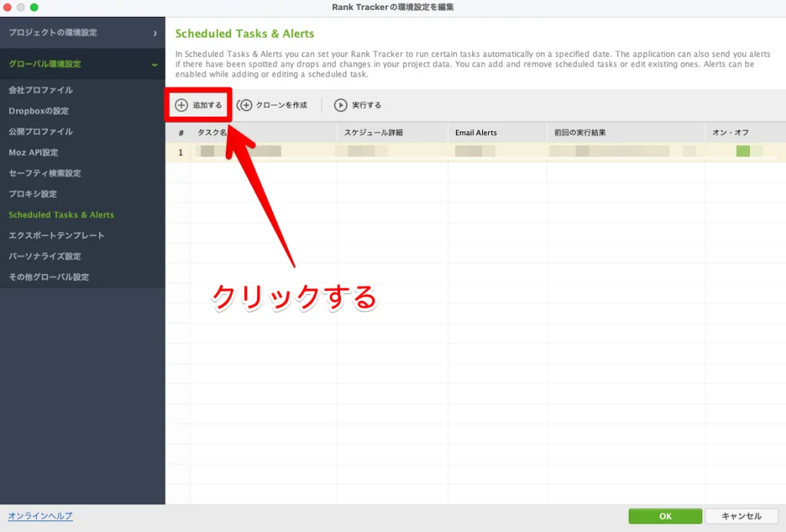Open プロキシ設定 page
786x532 pixels.
tap(32, 194)
